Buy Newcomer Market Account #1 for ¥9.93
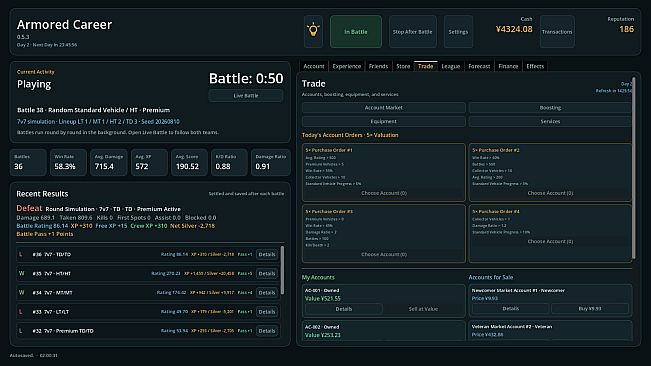 pyautogui.click(x=590, y=308)
